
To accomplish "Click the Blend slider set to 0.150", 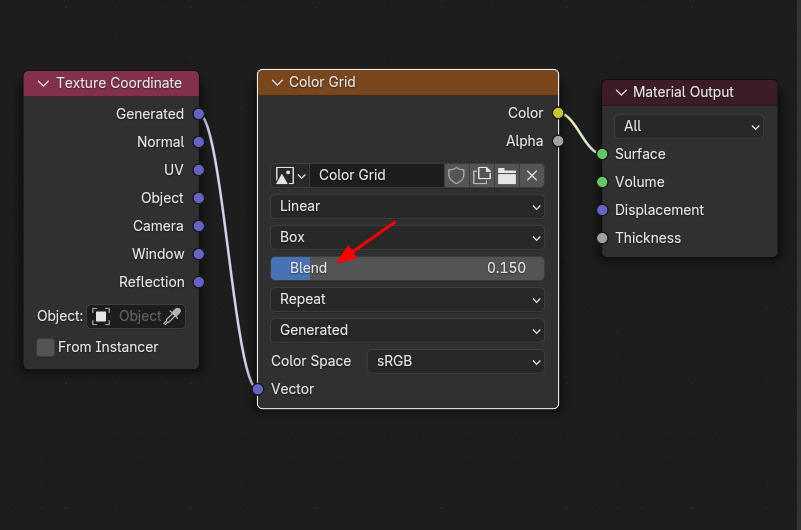I will point(407,268).
